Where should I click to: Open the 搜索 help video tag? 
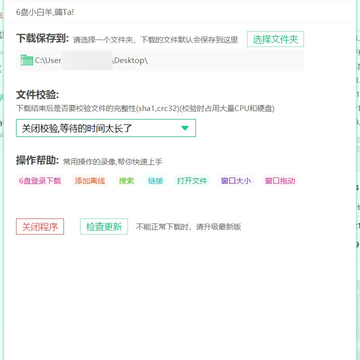click(x=127, y=181)
